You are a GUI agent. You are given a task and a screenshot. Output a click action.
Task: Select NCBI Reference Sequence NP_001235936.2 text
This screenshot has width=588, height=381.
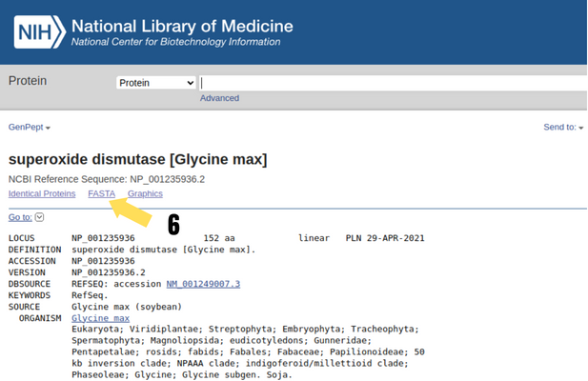pos(107,179)
